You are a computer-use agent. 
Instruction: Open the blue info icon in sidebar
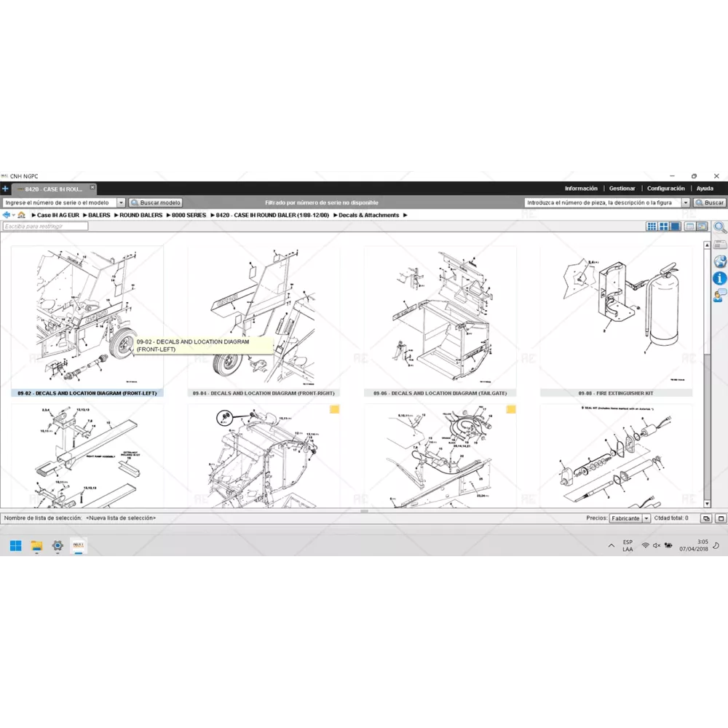[720, 279]
